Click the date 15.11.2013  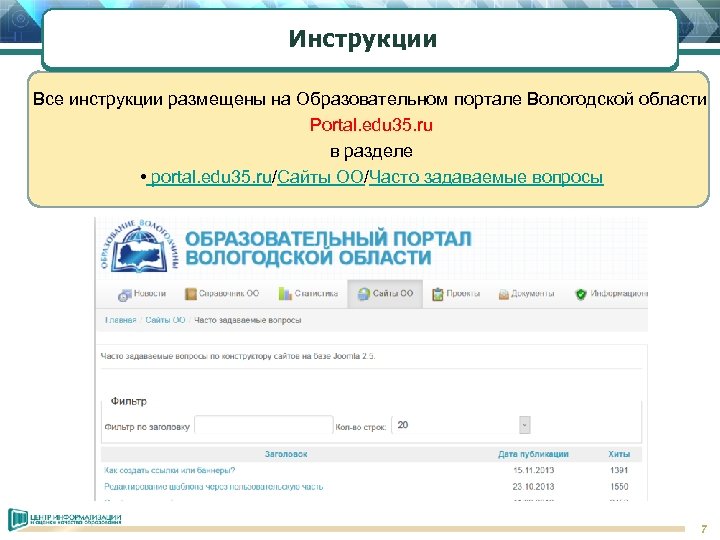coord(534,470)
